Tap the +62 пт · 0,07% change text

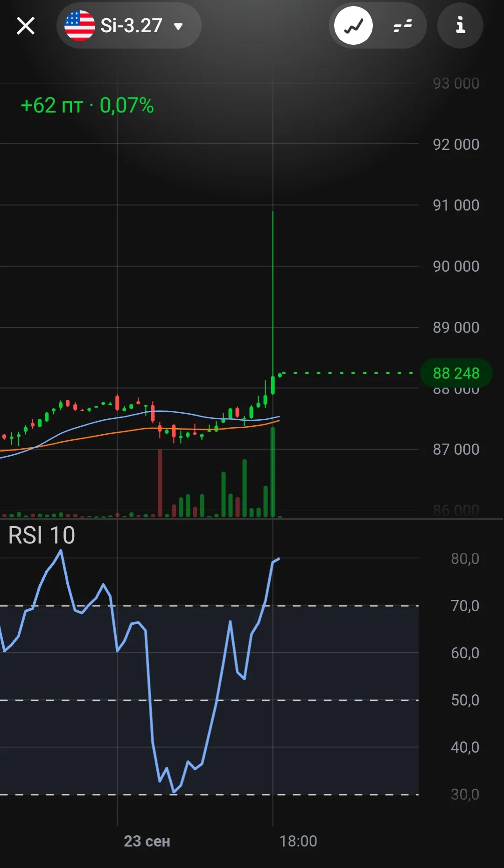[x=87, y=106]
